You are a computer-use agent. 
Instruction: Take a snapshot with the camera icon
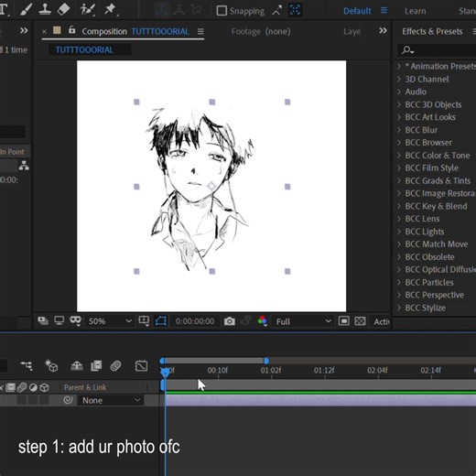click(230, 321)
